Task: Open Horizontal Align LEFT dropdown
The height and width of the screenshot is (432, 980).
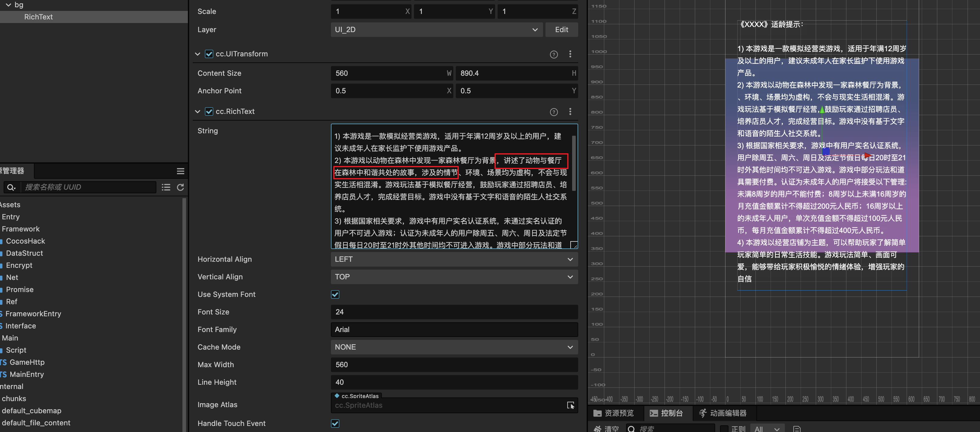Action: [x=454, y=259]
